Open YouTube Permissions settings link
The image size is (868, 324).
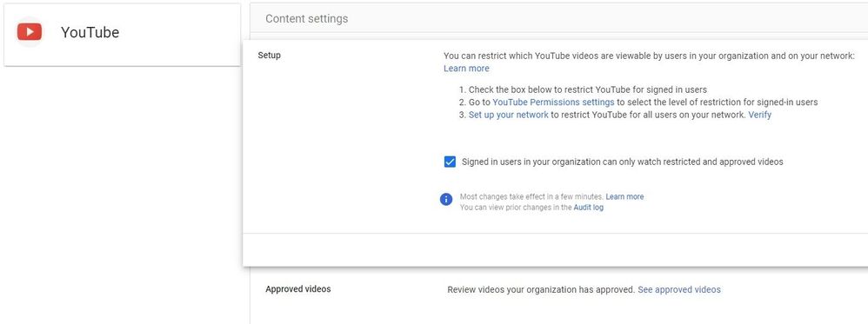point(553,102)
